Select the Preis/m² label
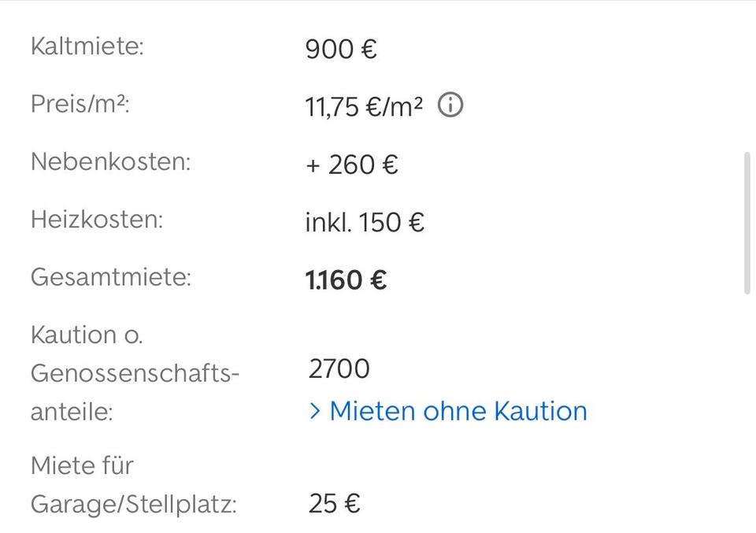 [80, 104]
